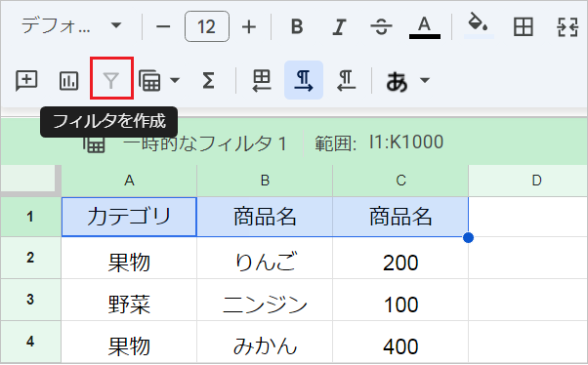Select the cell with value 200

tap(400, 258)
